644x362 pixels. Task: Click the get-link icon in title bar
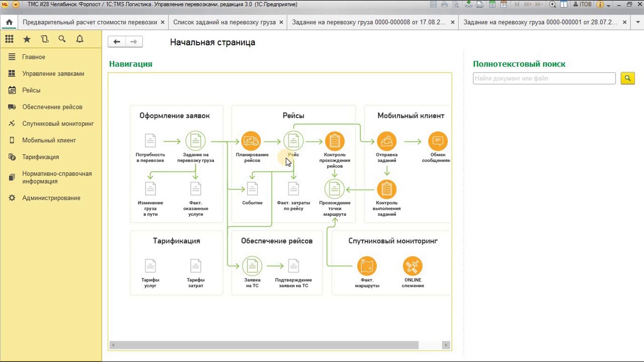(468, 5)
